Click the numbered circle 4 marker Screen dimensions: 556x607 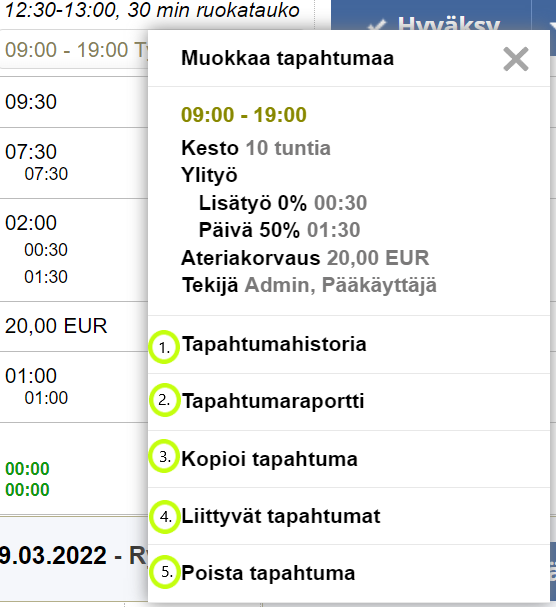click(x=165, y=517)
